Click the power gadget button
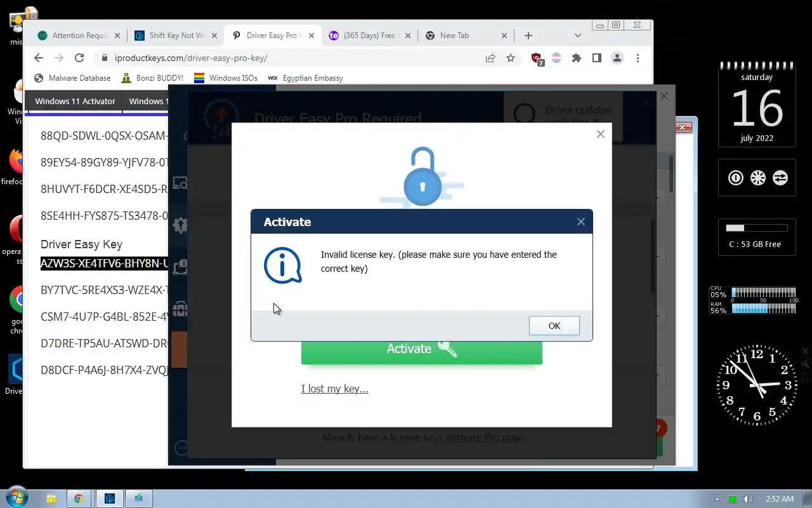The width and height of the screenshot is (812, 508). 736,178
